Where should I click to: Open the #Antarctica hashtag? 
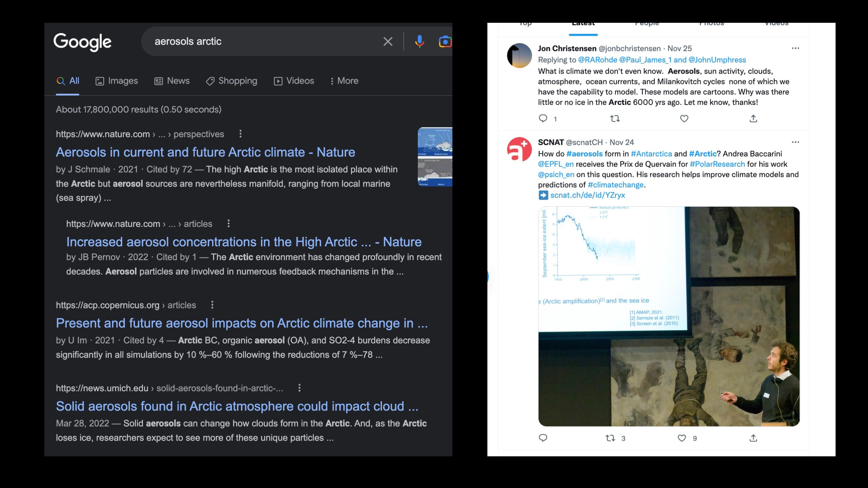[651, 154]
